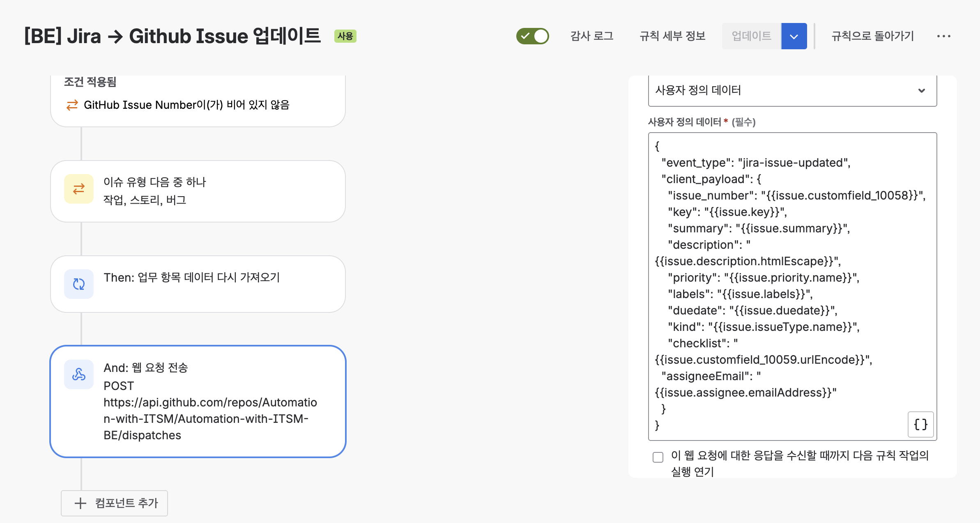The image size is (980, 523).
Task: Disable the rule enabled toggle switch
Action: coord(533,36)
